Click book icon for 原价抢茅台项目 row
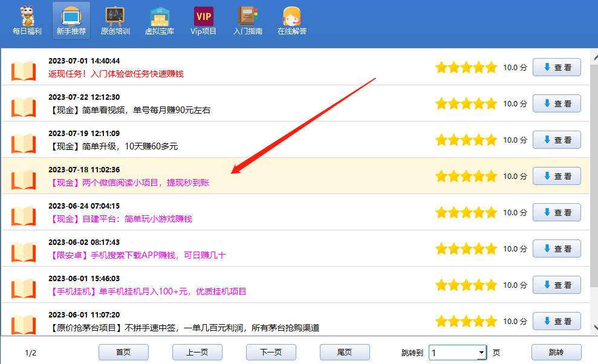The image size is (598, 364). (x=23, y=323)
